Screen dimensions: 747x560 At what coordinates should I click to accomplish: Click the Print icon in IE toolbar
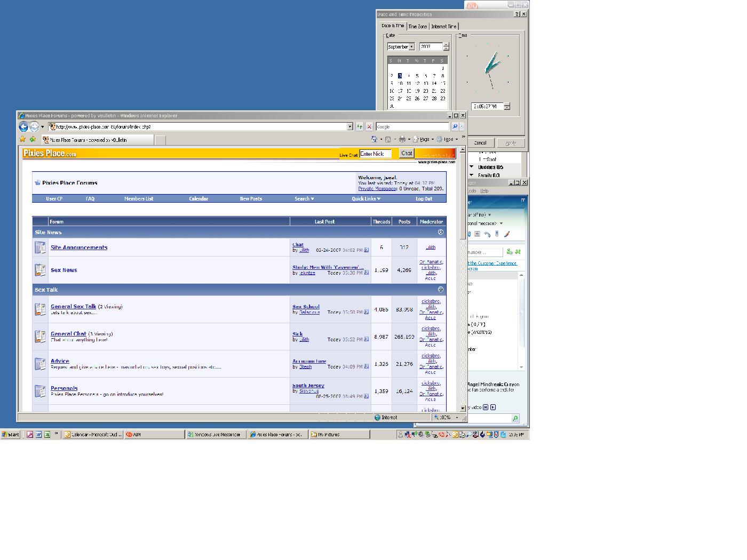(x=402, y=139)
